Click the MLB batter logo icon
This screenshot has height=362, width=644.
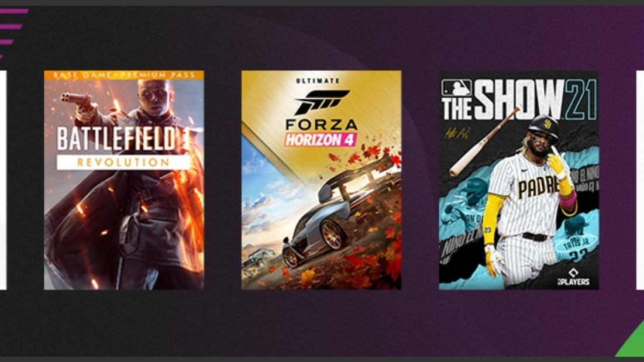pyautogui.click(x=456, y=88)
